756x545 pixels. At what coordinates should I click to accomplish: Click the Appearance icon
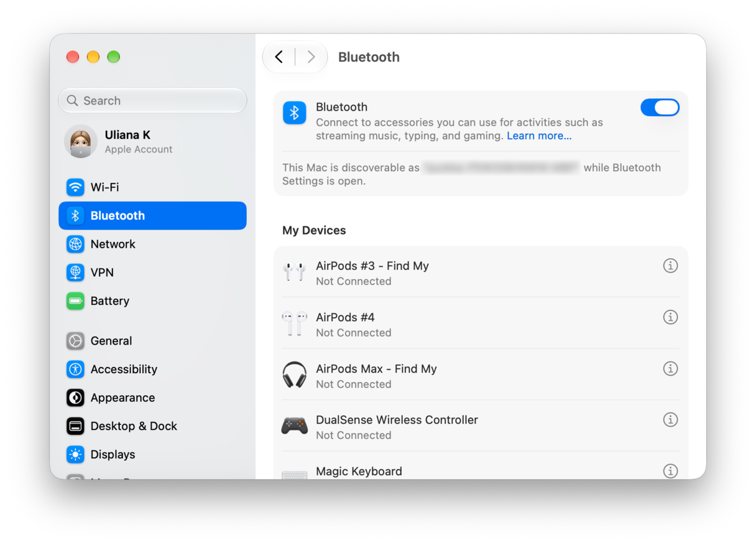(75, 398)
